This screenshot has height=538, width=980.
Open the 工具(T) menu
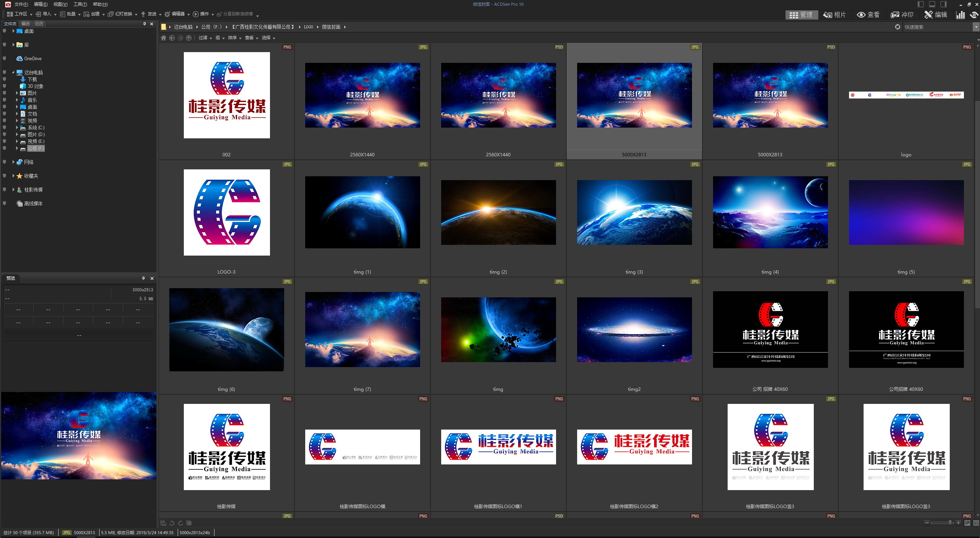click(x=80, y=4)
